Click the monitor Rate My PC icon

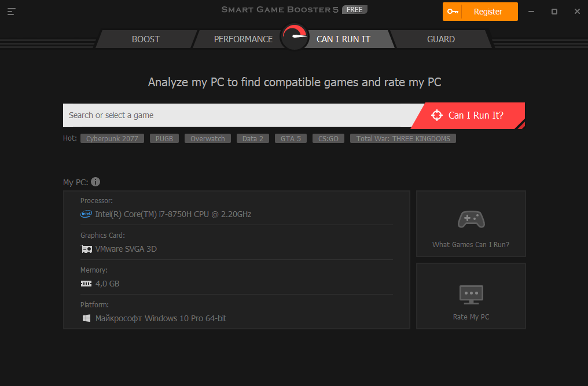(471, 295)
